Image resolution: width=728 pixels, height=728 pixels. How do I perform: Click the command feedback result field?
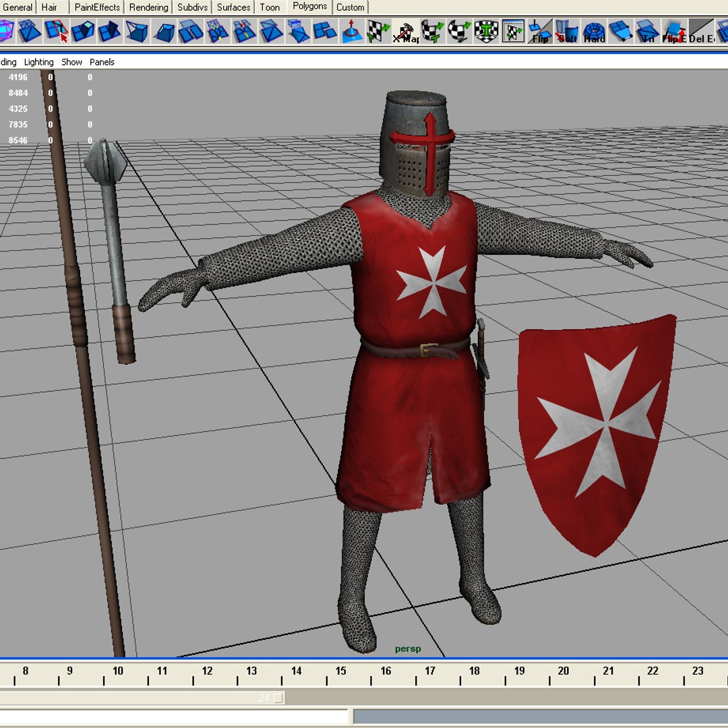tap(541, 717)
